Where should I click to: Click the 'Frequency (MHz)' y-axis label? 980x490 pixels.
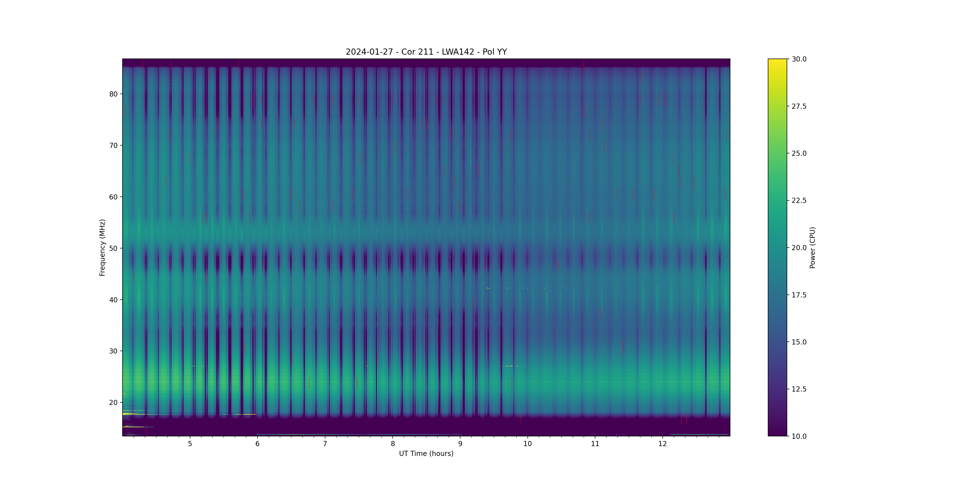click(x=102, y=247)
